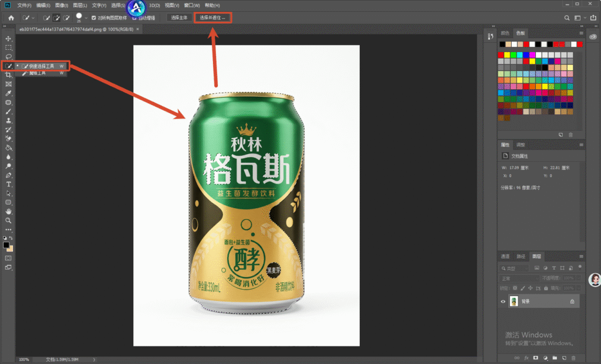Open the brush size picker dropdown
Screen dimensions: 601x364
tap(86, 18)
